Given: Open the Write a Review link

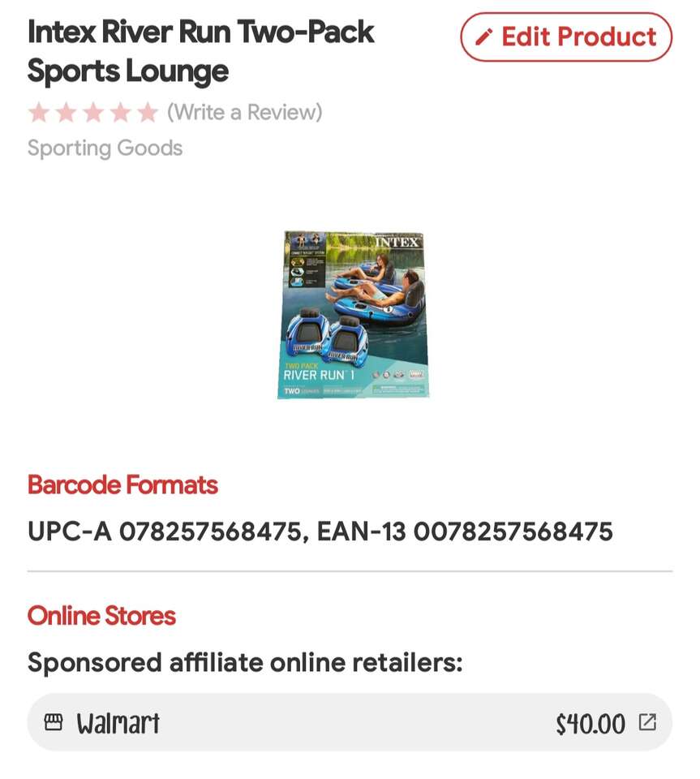Looking at the screenshot, I should click(x=244, y=112).
